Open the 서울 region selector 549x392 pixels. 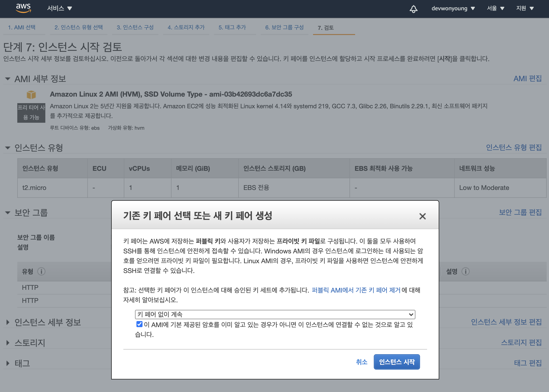tap(495, 8)
